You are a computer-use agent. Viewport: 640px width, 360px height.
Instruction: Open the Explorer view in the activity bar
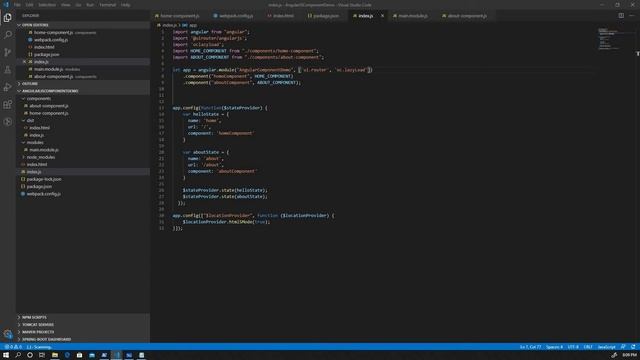pyautogui.click(x=7, y=18)
